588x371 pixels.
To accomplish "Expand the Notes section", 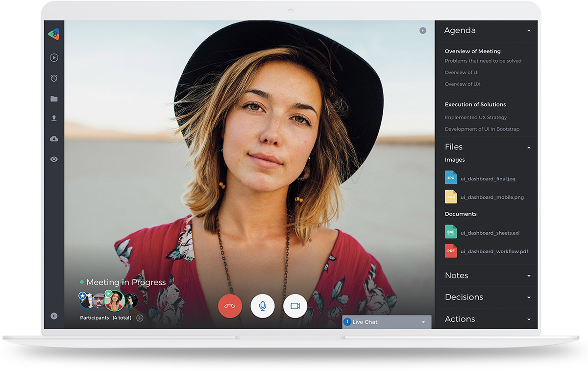I will [529, 276].
